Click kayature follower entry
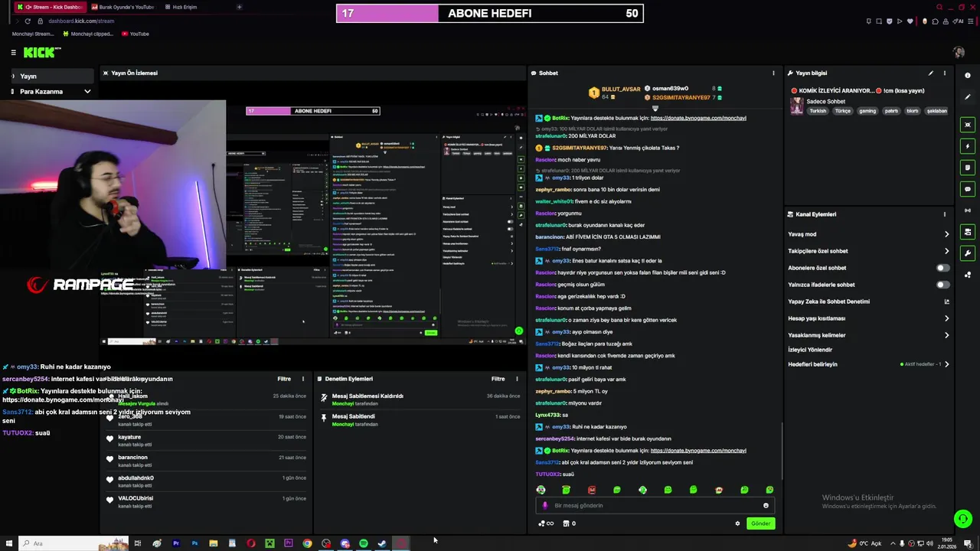 207,440
